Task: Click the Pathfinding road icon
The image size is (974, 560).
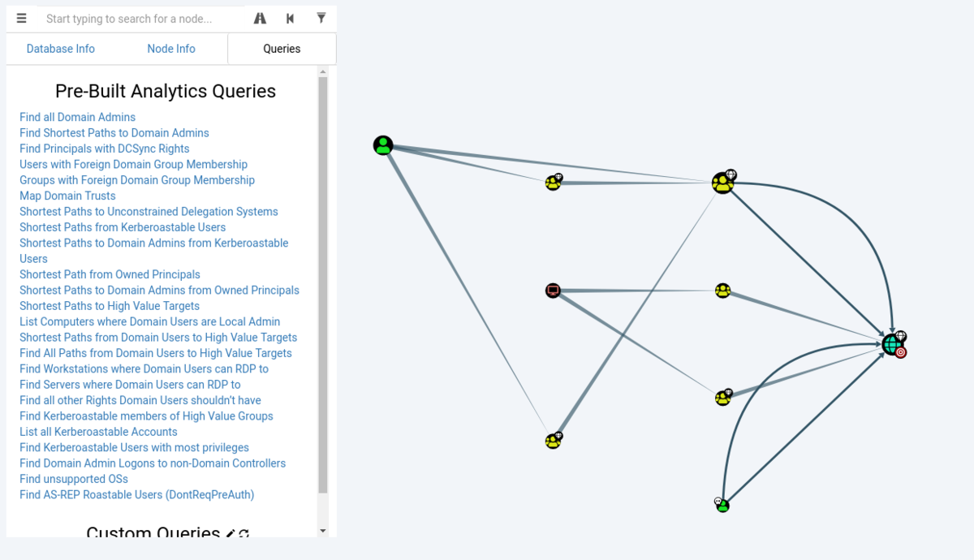Action: [260, 18]
